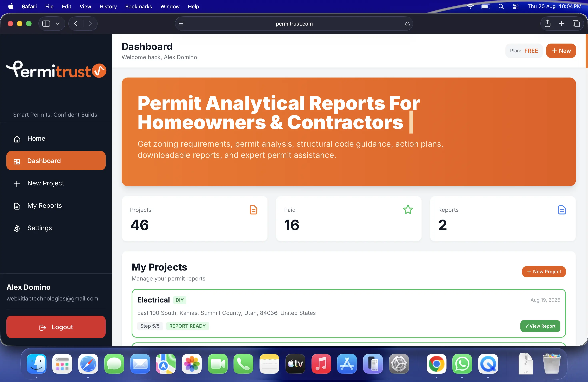This screenshot has height=382, width=588.
Task: Toggle Safari sidebar button
Action: point(46,24)
